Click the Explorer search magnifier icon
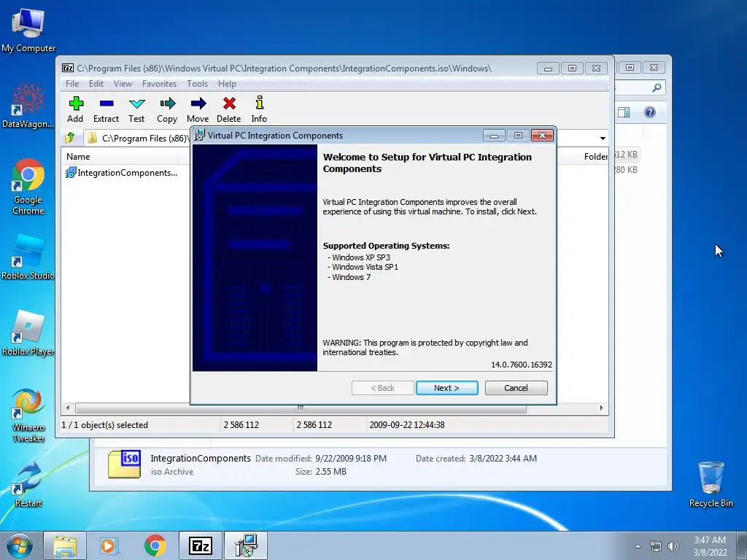Screen dimensions: 747x560 pos(657,87)
